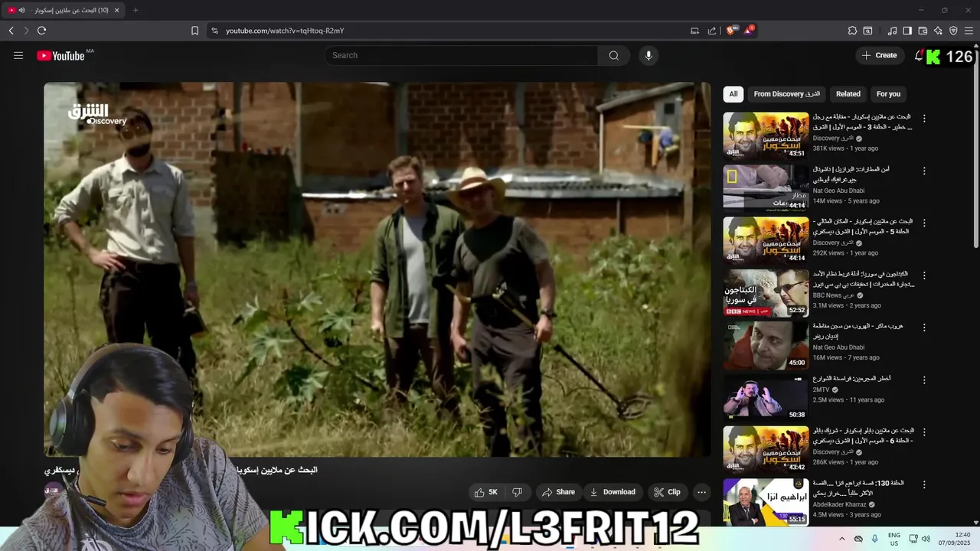Viewport: 980px width, 551px height.
Task: Select the For you filter chip
Action: (x=888, y=94)
